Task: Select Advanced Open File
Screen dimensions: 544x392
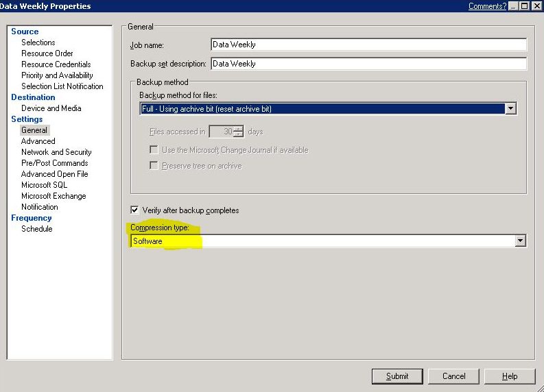Action: pyautogui.click(x=54, y=174)
